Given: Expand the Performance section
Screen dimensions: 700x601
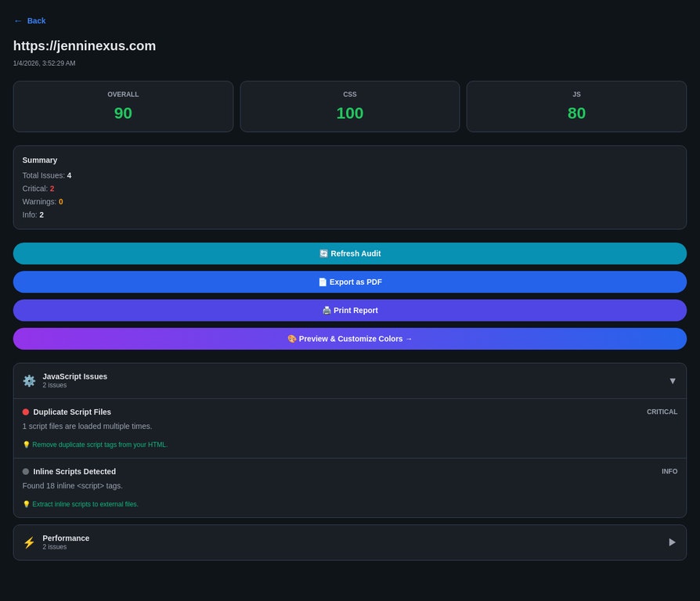Looking at the screenshot, I should tap(673, 542).
